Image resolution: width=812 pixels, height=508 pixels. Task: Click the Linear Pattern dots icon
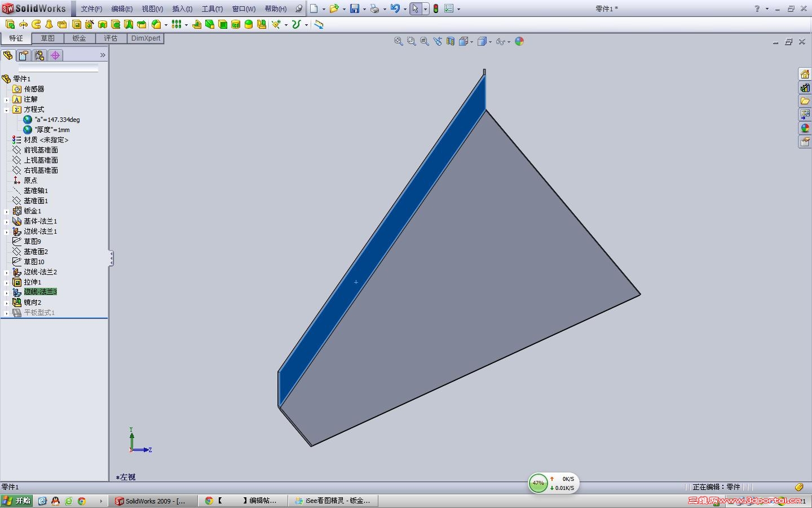click(x=176, y=24)
